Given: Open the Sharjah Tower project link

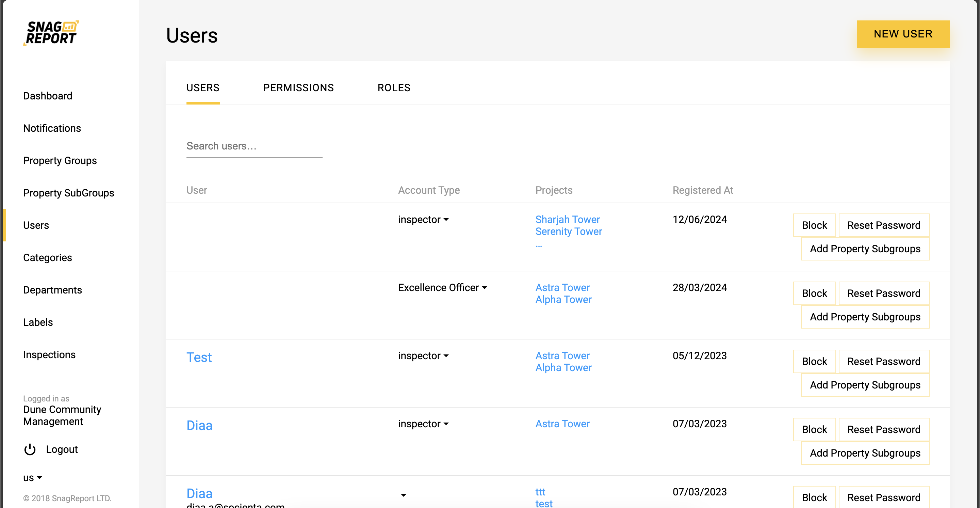Looking at the screenshot, I should (x=567, y=220).
